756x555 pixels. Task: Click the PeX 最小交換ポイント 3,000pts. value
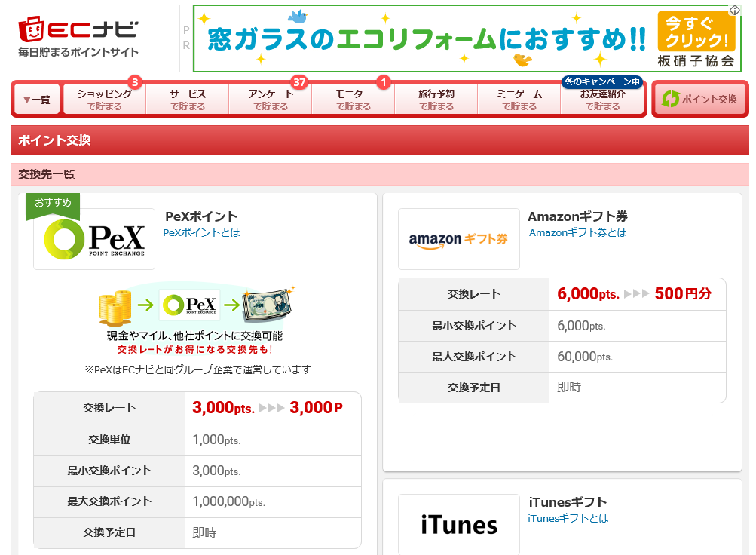click(216, 471)
